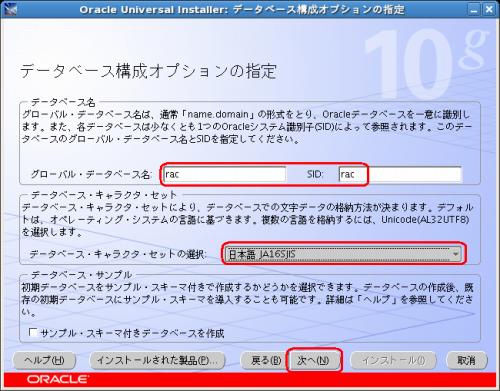
Task: Proceed with the 次へ(N) next button
Action: pos(313,360)
